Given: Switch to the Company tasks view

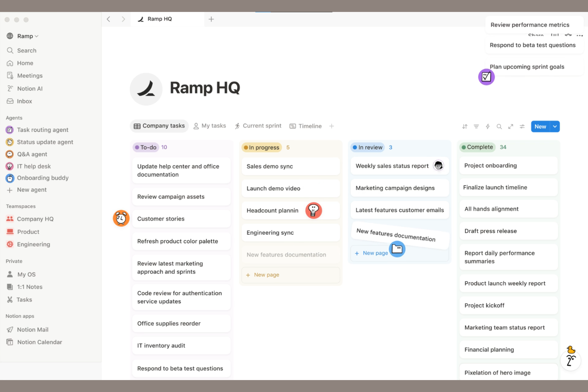Looking at the screenshot, I should click(159, 126).
